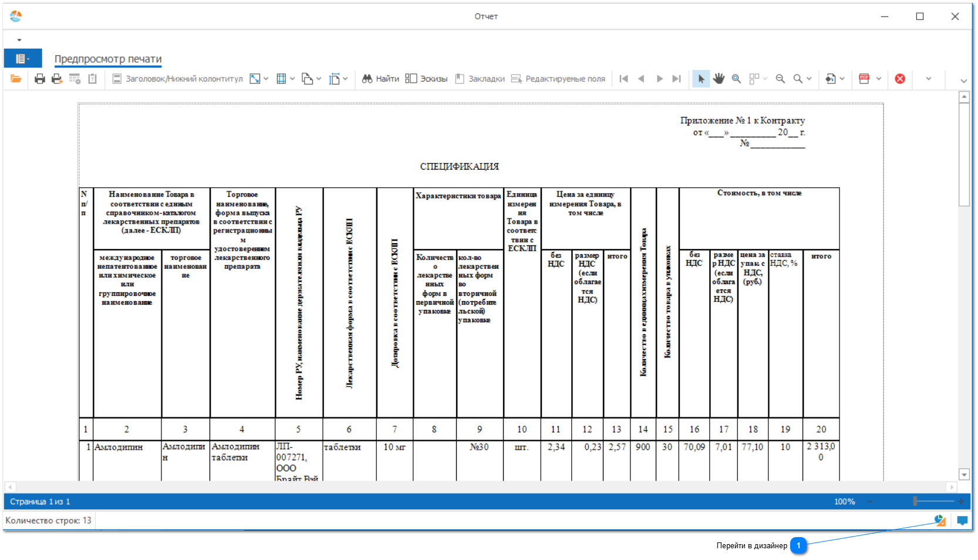The width and height of the screenshot is (978, 560).
Task: Click the zoom magnifier icon
Action: pos(798,79)
